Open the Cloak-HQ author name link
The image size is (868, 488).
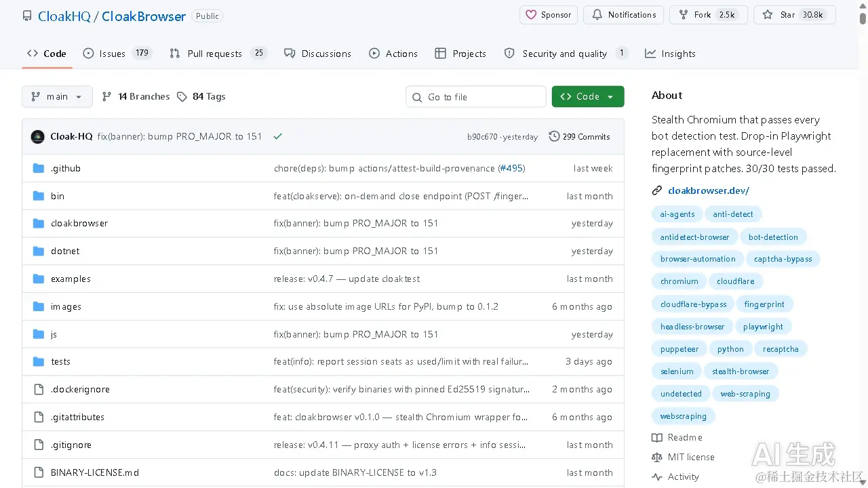point(71,136)
